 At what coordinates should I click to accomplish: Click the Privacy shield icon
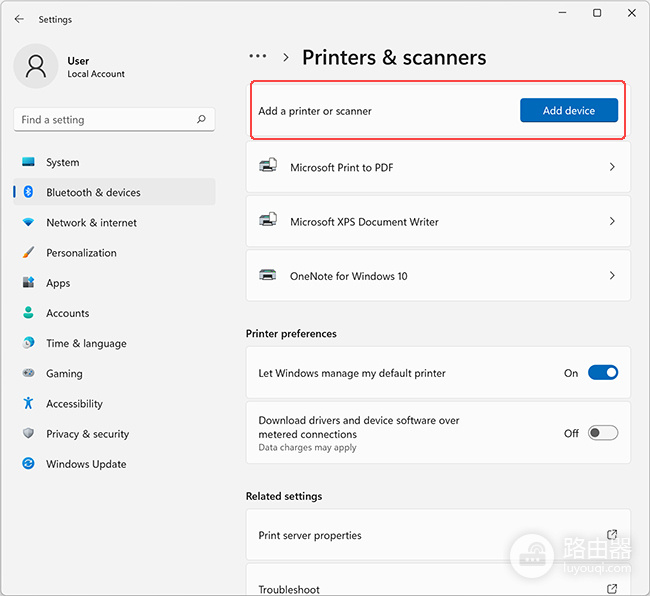[28, 433]
